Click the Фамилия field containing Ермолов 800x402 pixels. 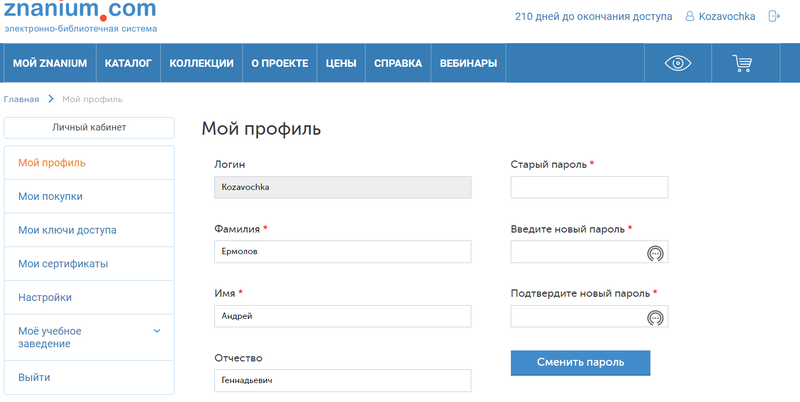point(342,252)
